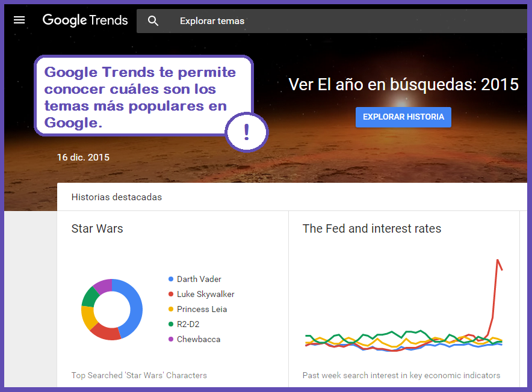
Task: Click the magnifying glass search icon
Action: pyautogui.click(x=153, y=21)
